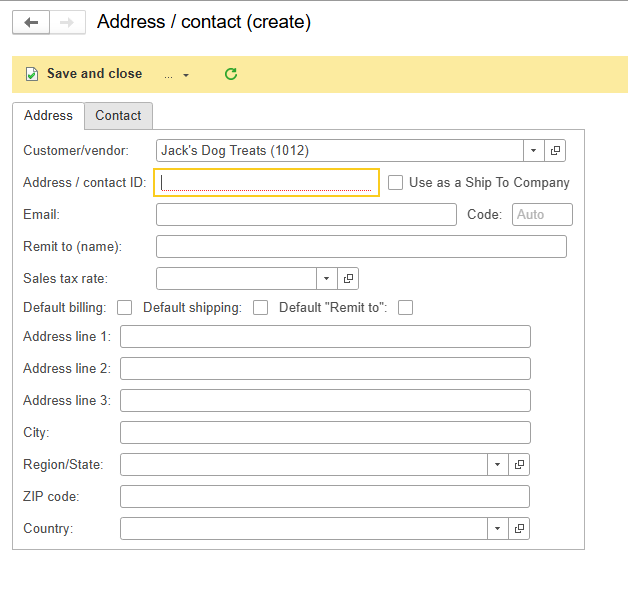The height and width of the screenshot is (598, 628).
Task: Open Customer/vendor record with open icon
Action: tap(555, 151)
